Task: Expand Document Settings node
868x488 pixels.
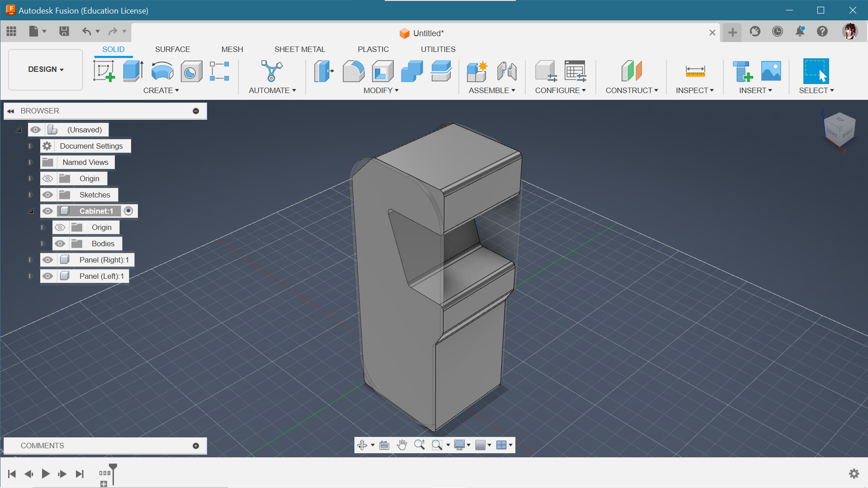Action: [30, 146]
